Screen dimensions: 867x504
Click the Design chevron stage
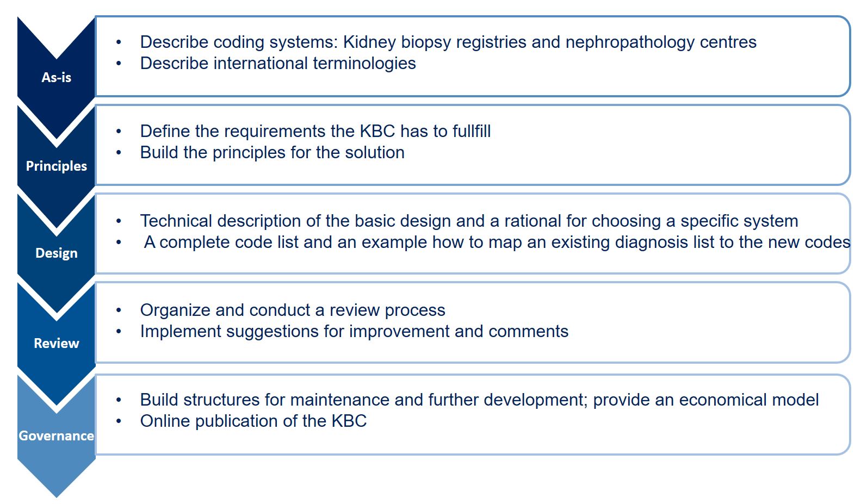coord(56,253)
